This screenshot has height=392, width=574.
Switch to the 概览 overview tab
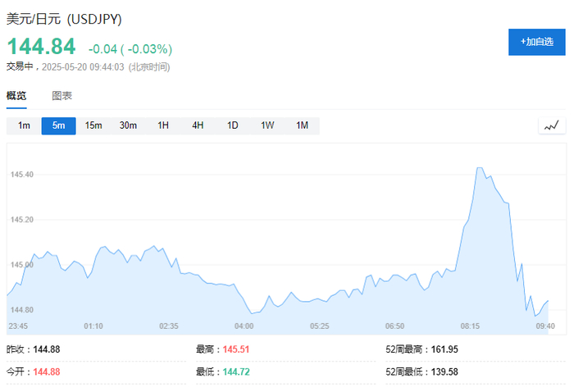click(16, 96)
